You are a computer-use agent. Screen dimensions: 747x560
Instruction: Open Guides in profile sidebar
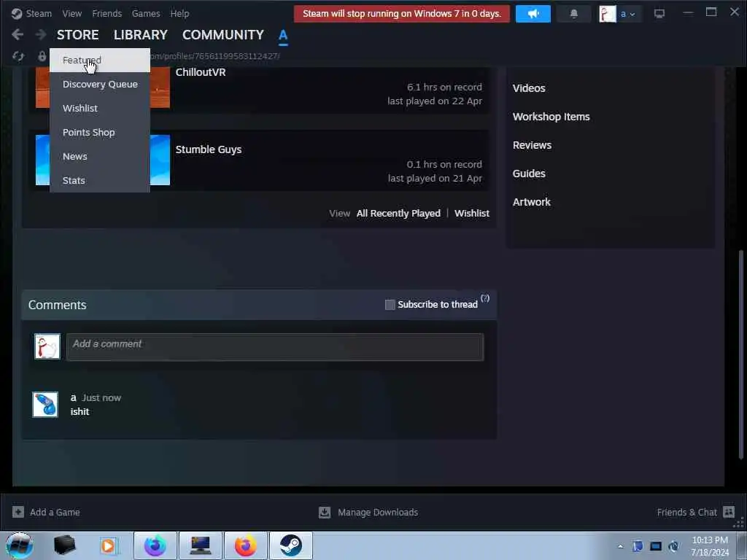point(529,174)
